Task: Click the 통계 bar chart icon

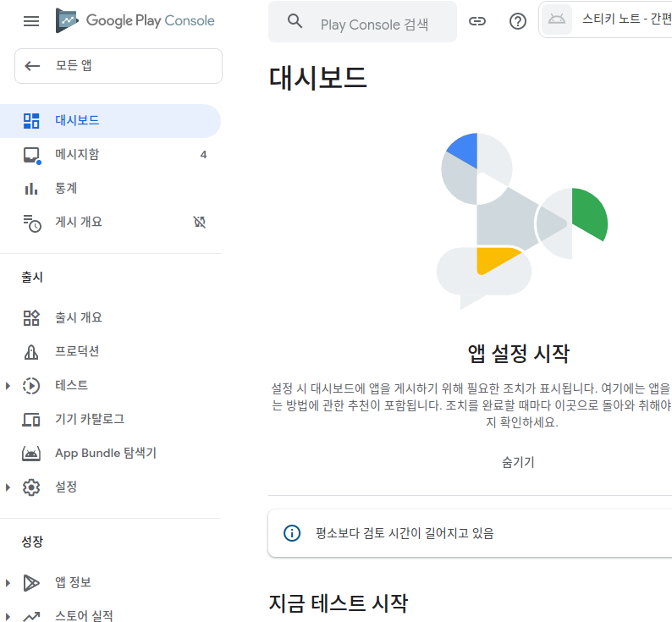Action: [31, 189]
